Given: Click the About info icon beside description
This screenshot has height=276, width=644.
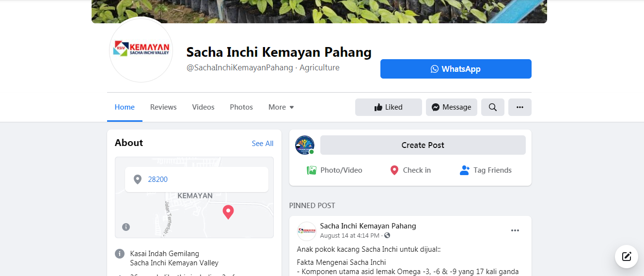Looking at the screenshot, I should tap(120, 254).
